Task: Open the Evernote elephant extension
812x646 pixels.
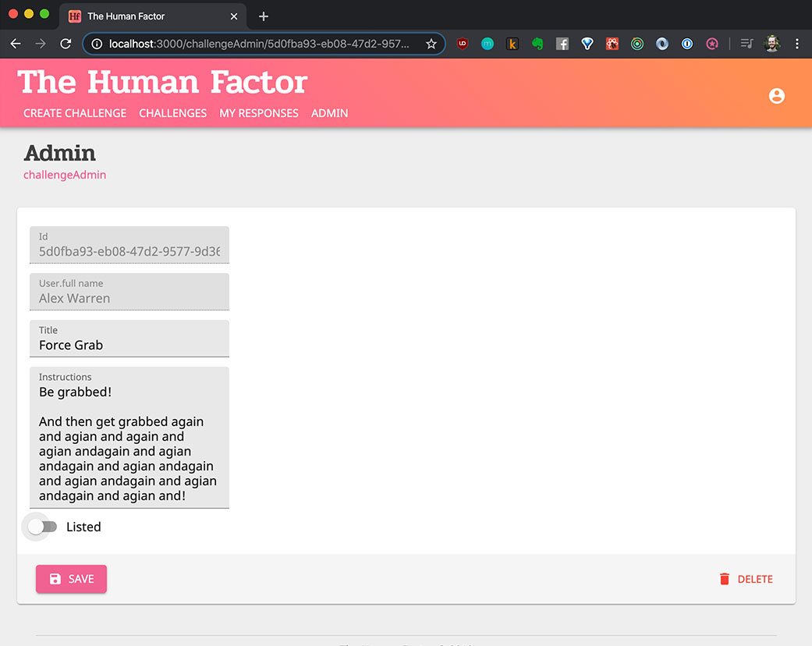Action: tap(537, 44)
